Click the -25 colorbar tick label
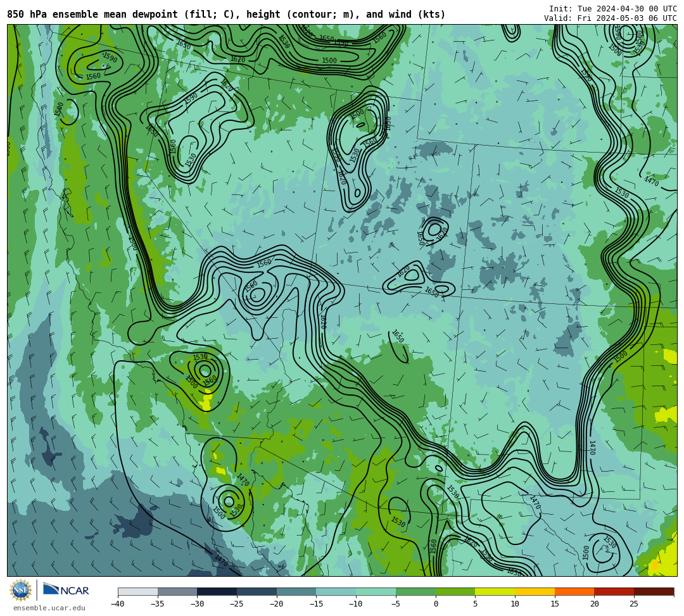Image resolution: width=684 pixels, height=616 pixels. [x=237, y=604]
